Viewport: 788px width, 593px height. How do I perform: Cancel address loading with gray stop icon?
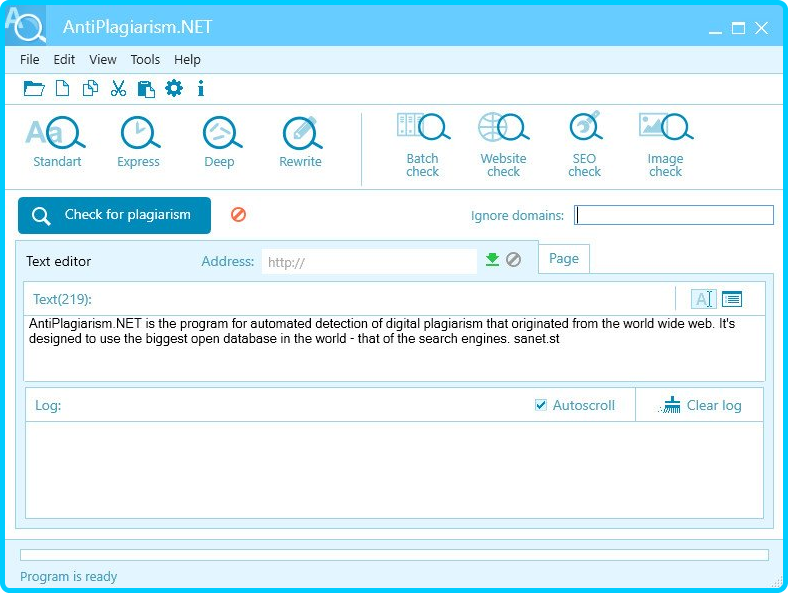(x=513, y=260)
